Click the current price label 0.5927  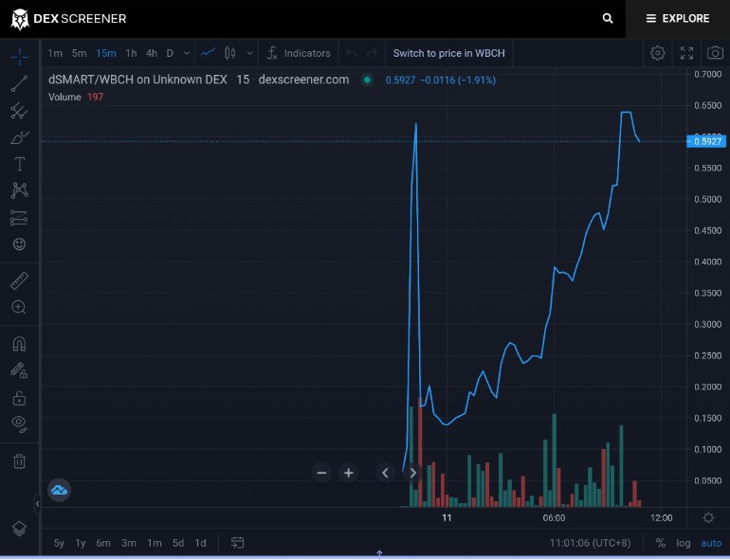click(706, 141)
